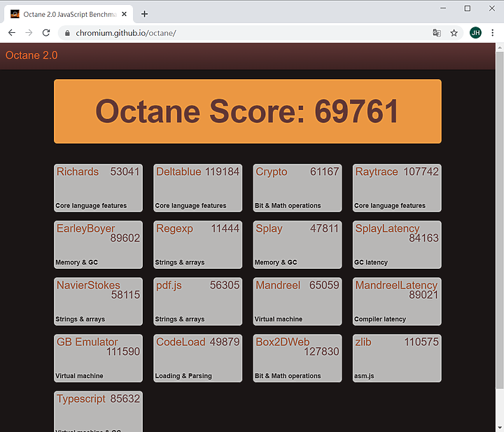Open Chrome's three-dot menu
Screen dimensions: 504x432
pos(492,33)
